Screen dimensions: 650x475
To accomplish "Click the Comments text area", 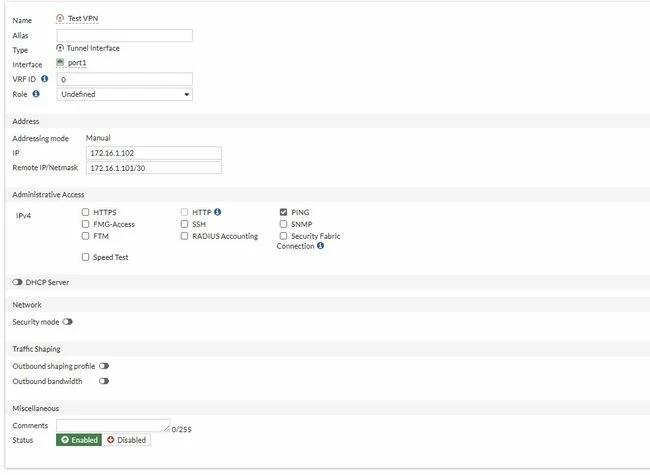I will pyautogui.click(x=113, y=426).
